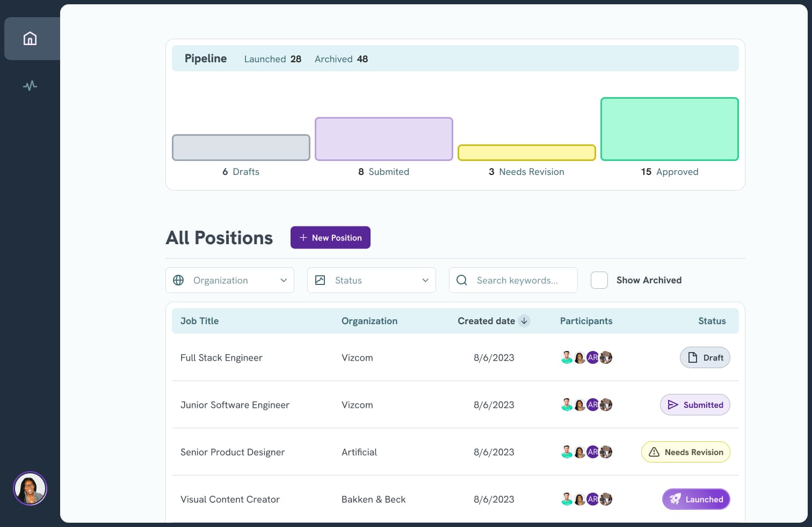
Task: Click participant avatars for Full Stack Engineer
Action: point(586,357)
